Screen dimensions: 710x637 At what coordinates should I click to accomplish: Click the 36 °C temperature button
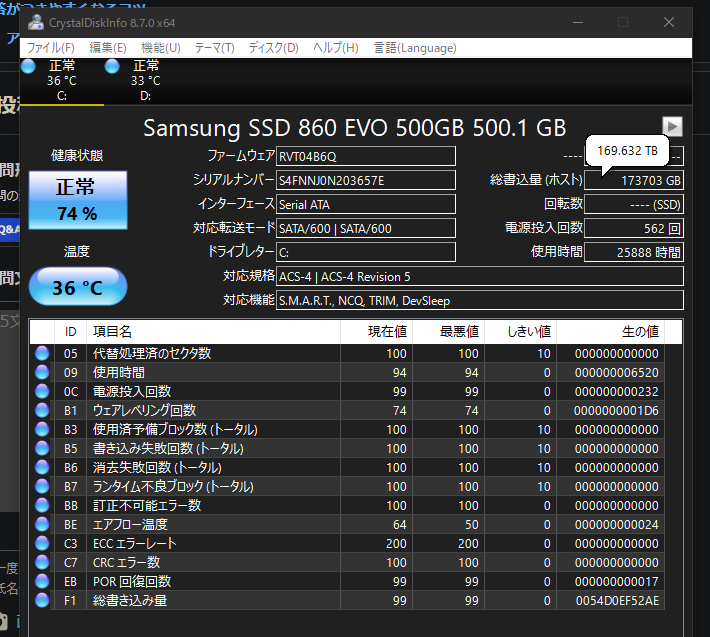point(78,287)
